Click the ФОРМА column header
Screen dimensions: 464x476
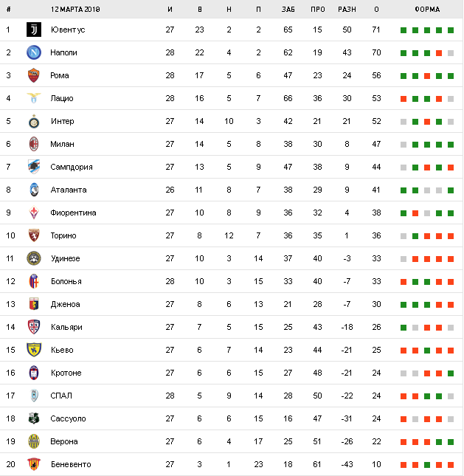coord(426,10)
